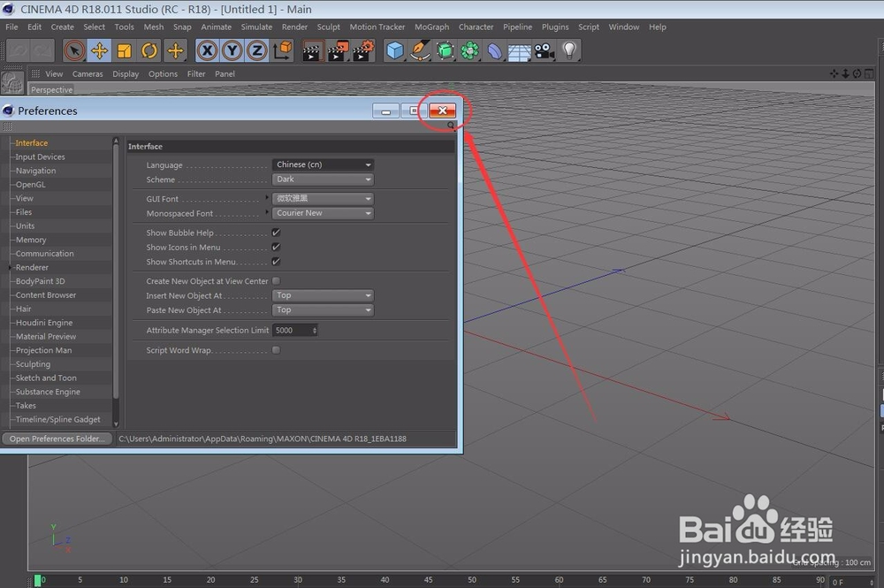This screenshot has width=884, height=588.
Task: Activate the Move tool
Action: click(x=99, y=50)
